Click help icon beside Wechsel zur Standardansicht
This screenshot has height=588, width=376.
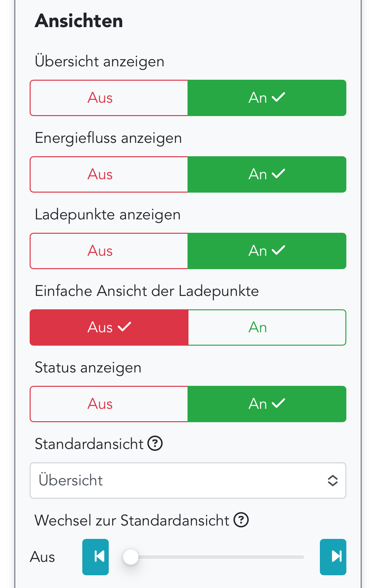click(241, 520)
